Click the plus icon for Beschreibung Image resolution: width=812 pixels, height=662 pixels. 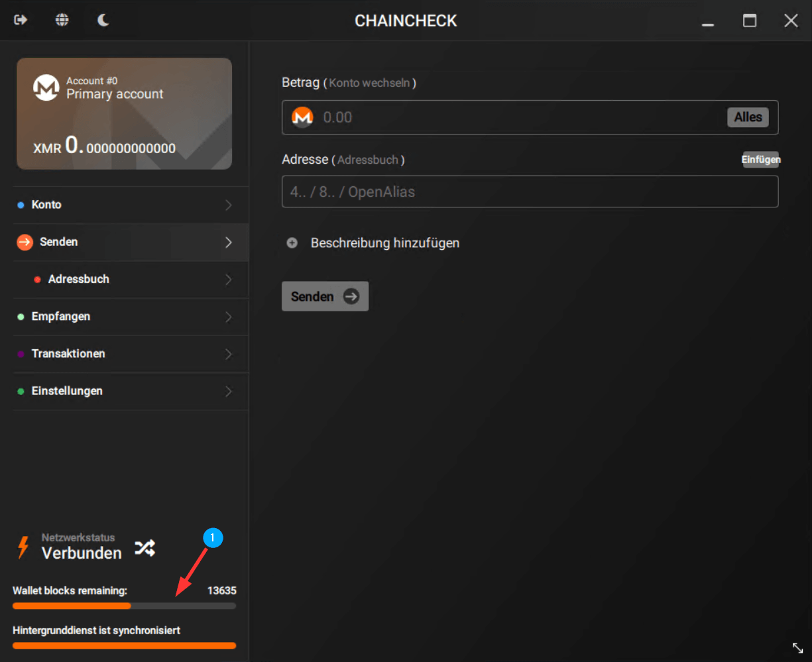click(292, 243)
